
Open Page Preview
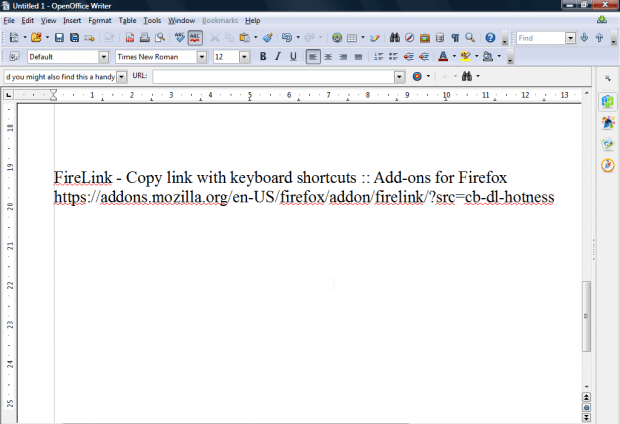(x=160, y=38)
